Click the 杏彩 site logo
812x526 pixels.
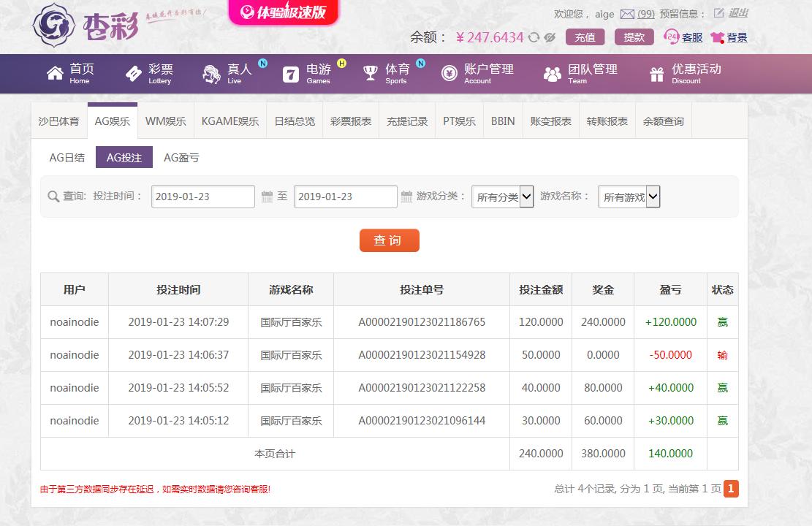click(86, 26)
